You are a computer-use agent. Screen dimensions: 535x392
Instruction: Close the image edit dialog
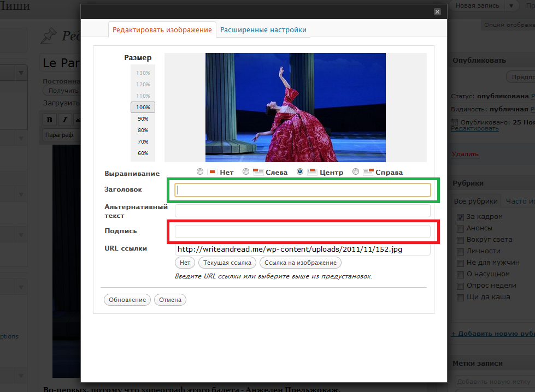coord(437,12)
